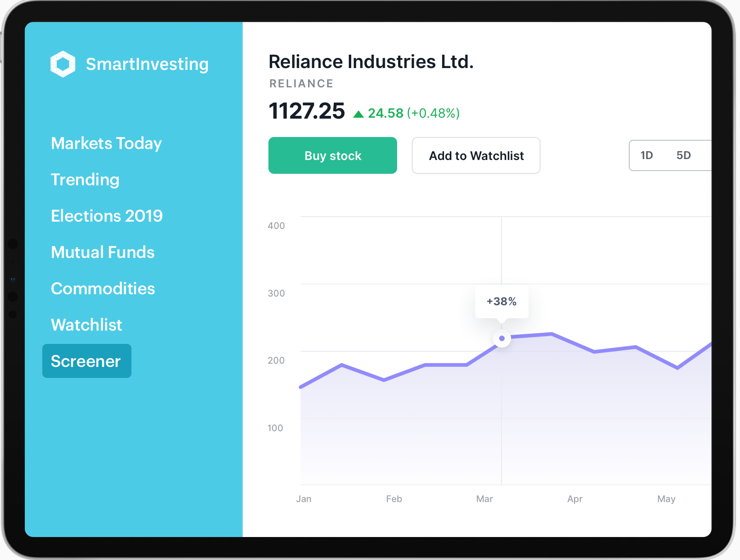Switch chart range to 5D
The image size is (740, 560).
(683, 155)
